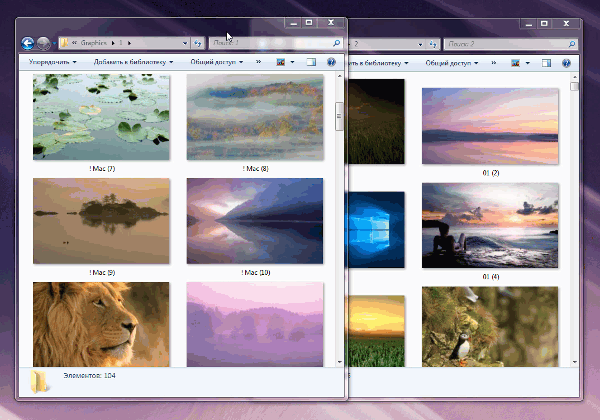Click the '! Mac (9)' file name
This screenshot has width=600, height=420.
(x=102, y=273)
